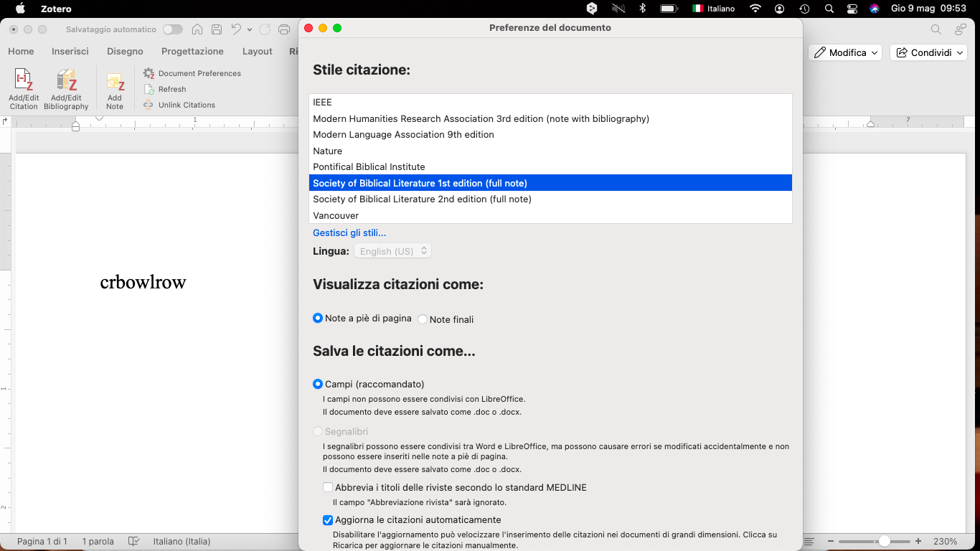Click the Bluetooth menu bar icon

tap(643, 9)
